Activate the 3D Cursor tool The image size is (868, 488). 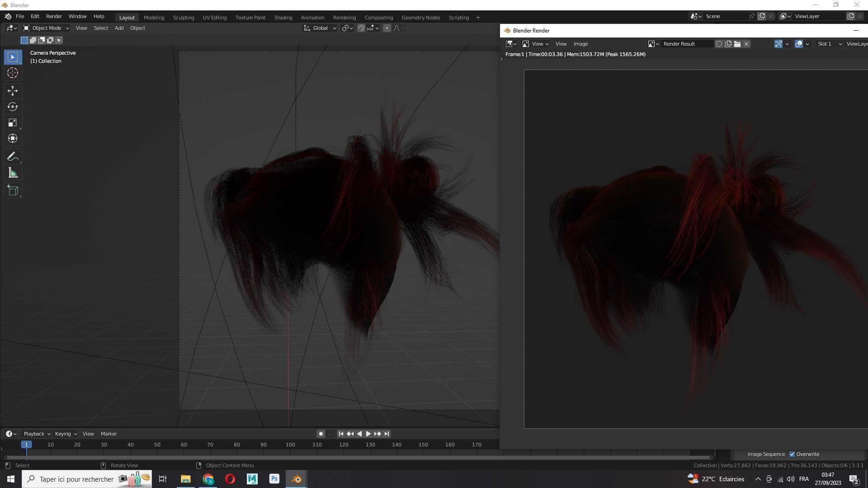pyautogui.click(x=13, y=73)
